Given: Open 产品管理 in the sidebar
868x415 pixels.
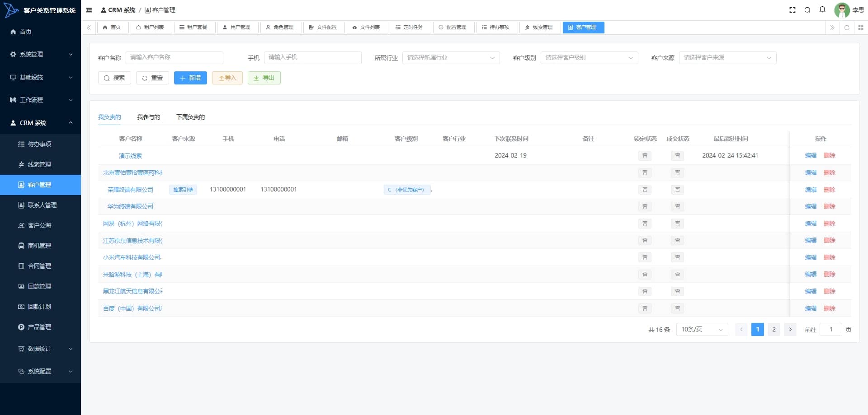Looking at the screenshot, I should point(40,327).
